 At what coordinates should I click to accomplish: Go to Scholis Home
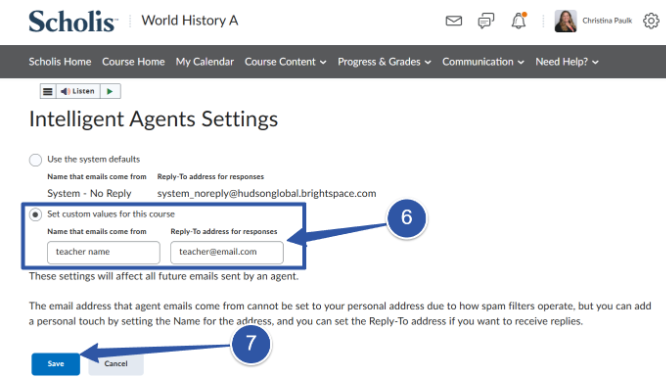tap(60, 62)
